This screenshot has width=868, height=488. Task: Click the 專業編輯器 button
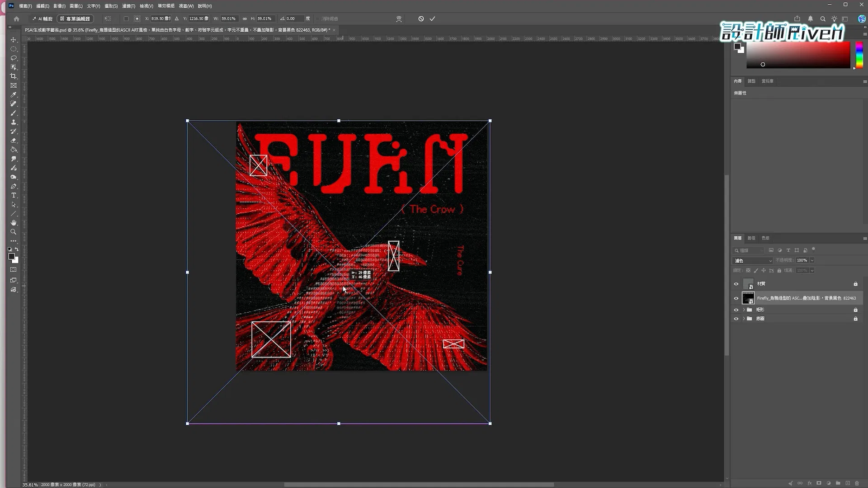click(75, 19)
